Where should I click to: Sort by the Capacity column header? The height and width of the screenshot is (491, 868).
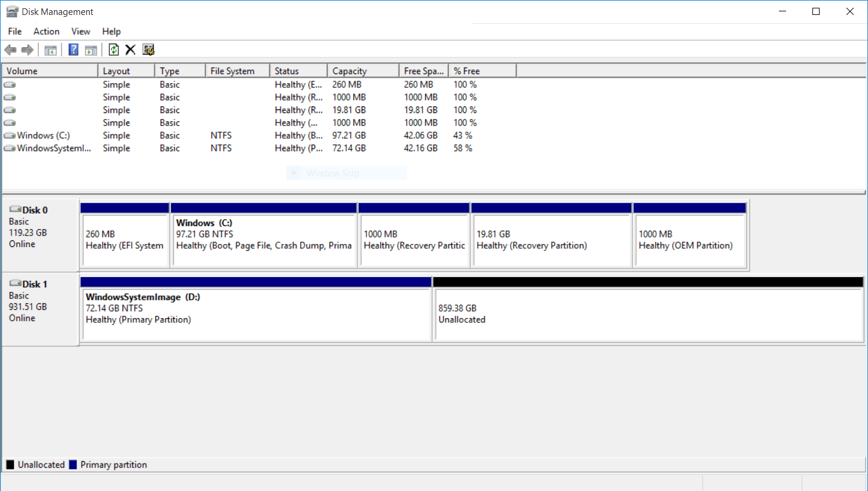363,71
